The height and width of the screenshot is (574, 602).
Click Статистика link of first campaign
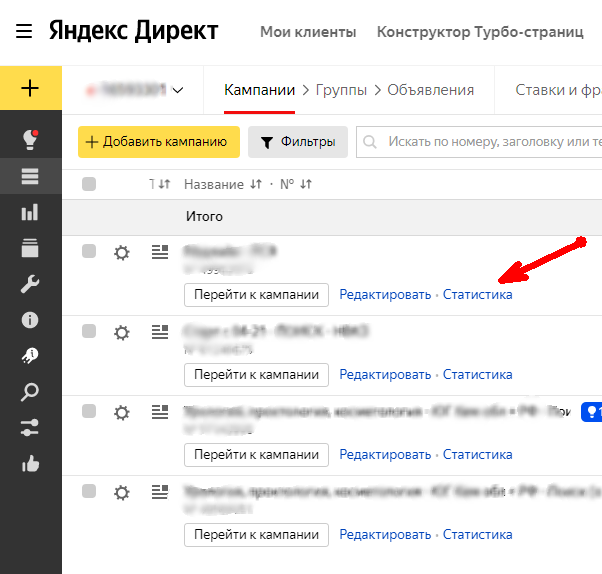[x=478, y=295]
